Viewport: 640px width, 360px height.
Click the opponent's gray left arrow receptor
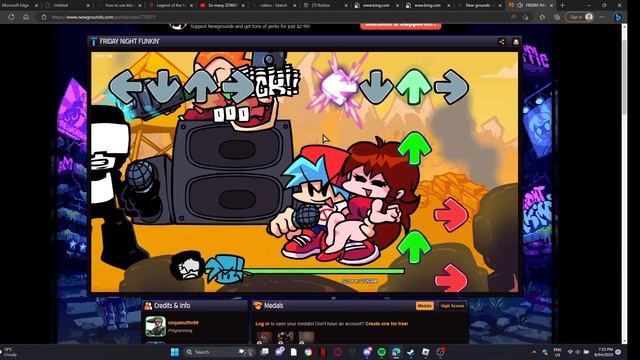click(x=125, y=87)
